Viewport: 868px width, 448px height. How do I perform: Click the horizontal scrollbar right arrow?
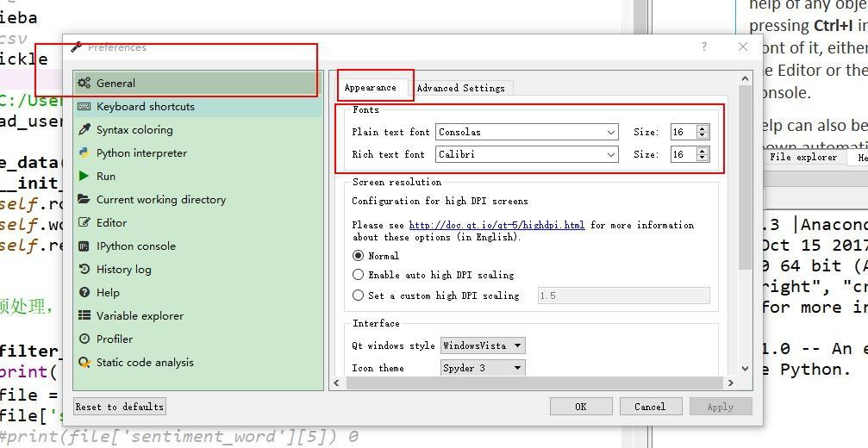[731, 383]
